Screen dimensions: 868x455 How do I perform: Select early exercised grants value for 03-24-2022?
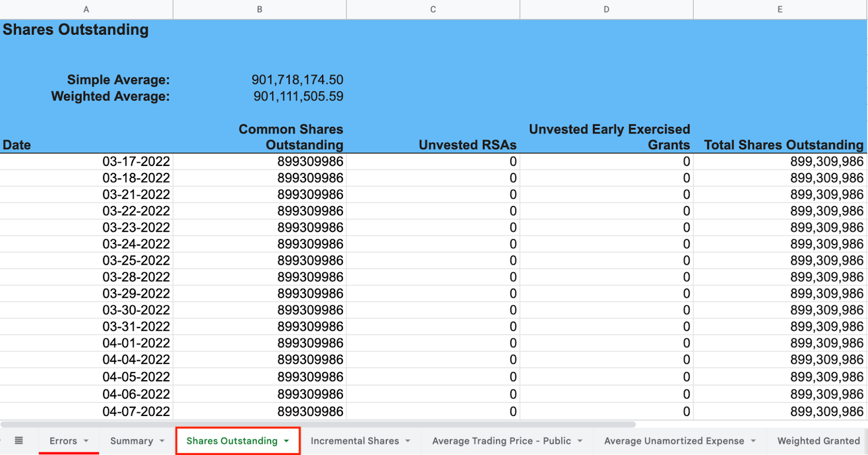(x=607, y=244)
